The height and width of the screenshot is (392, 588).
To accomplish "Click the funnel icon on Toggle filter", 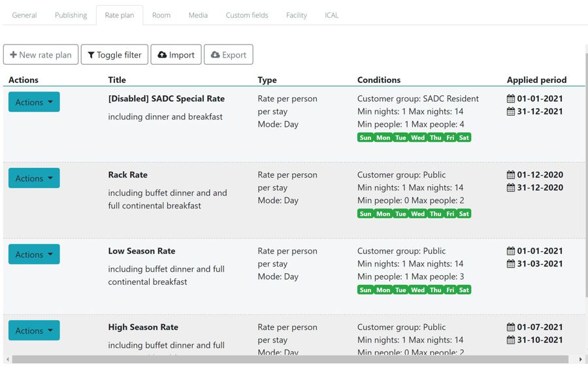I will click(91, 55).
